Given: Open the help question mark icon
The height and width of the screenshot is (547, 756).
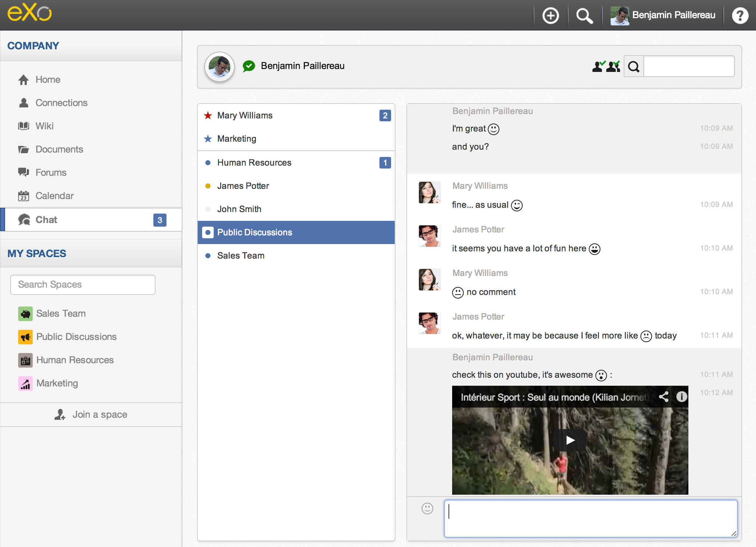Looking at the screenshot, I should (x=740, y=16).
